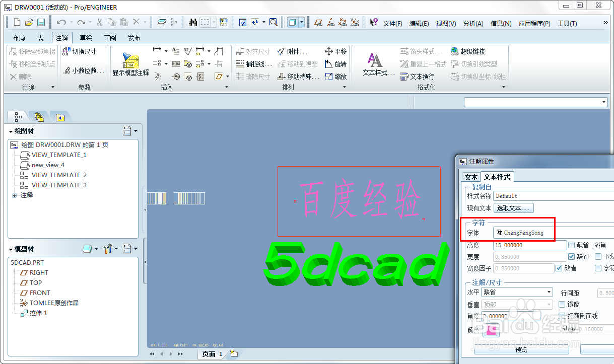Click 旋转 rotate tool

(x=336, y=64)
